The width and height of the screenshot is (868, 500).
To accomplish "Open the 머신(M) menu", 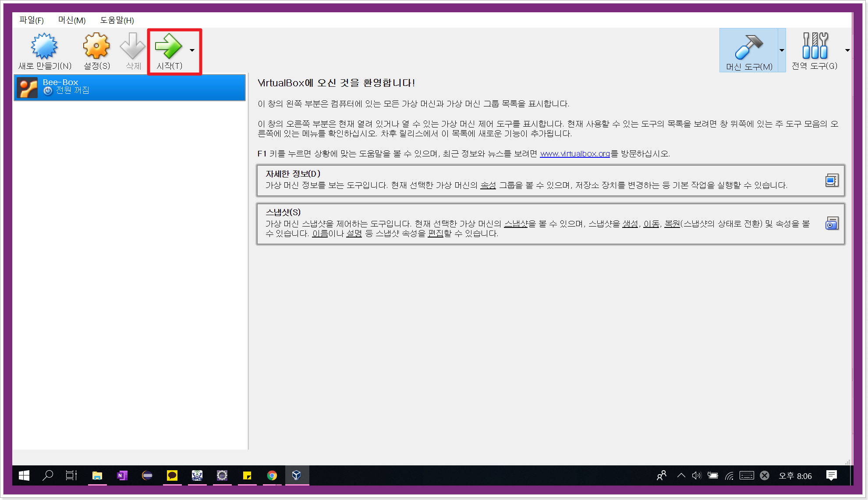I will tap(72, 20).
